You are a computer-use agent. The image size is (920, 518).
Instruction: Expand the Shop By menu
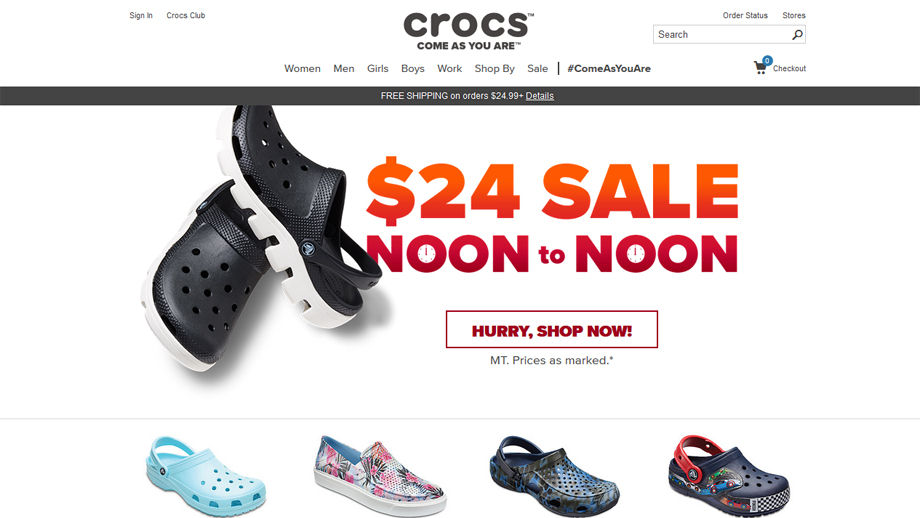click(x=495, y=69)
